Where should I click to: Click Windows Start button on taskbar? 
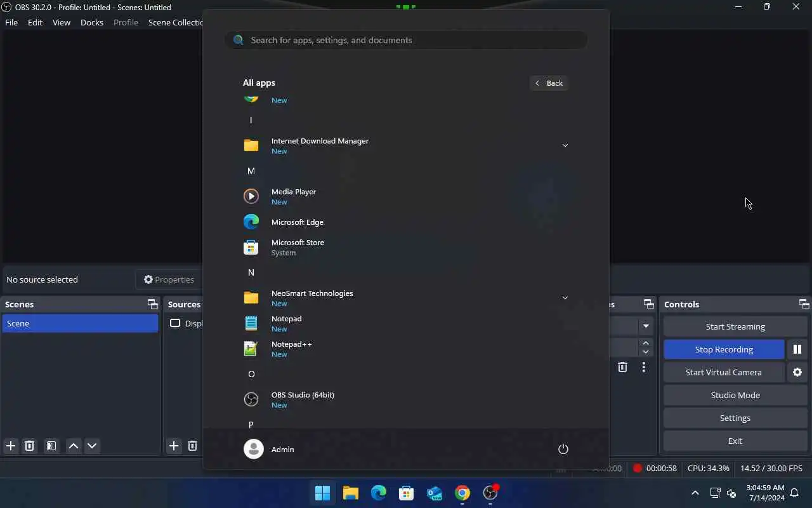point(322,493)
